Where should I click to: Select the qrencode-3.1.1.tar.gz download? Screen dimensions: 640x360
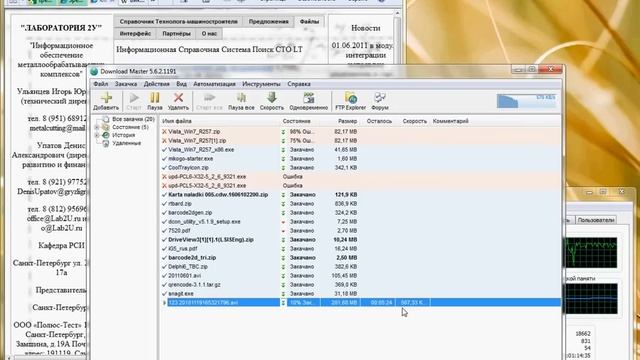(x=360, y=284)
